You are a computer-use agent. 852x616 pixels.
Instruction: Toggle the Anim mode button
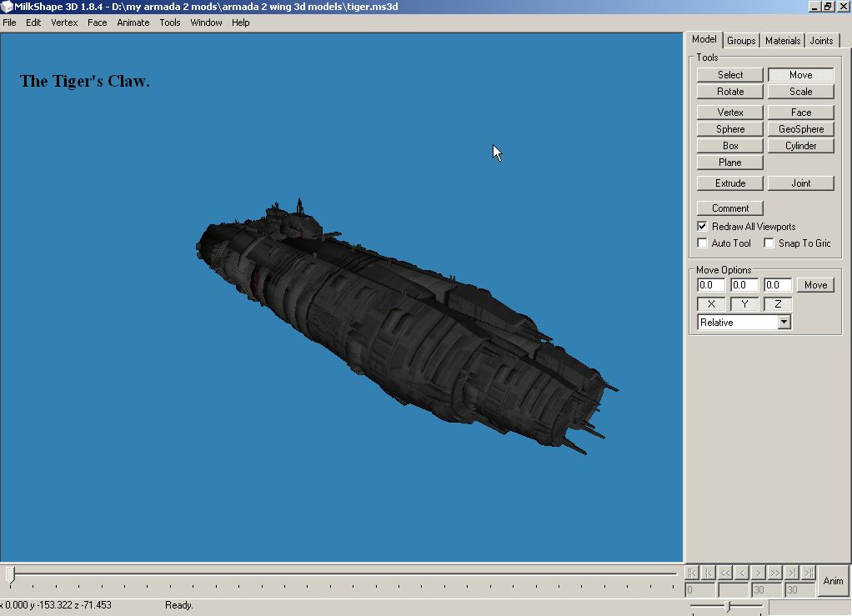(833, 581)
